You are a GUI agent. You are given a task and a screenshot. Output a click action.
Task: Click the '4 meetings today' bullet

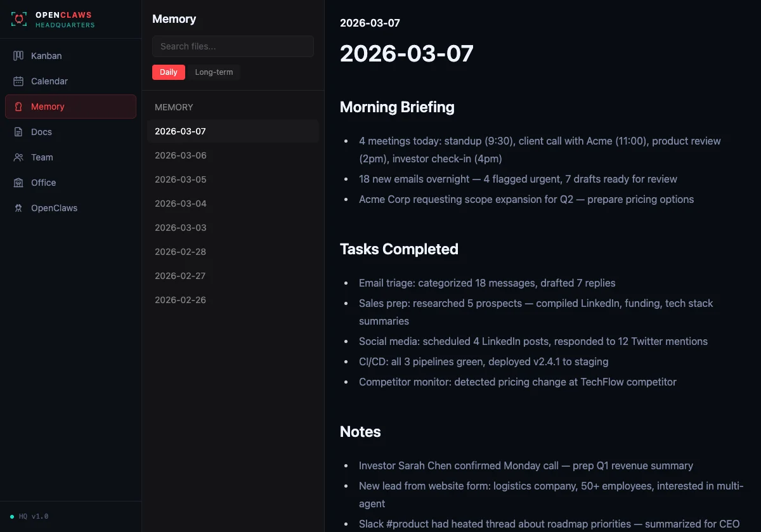(x=540, y=150)
